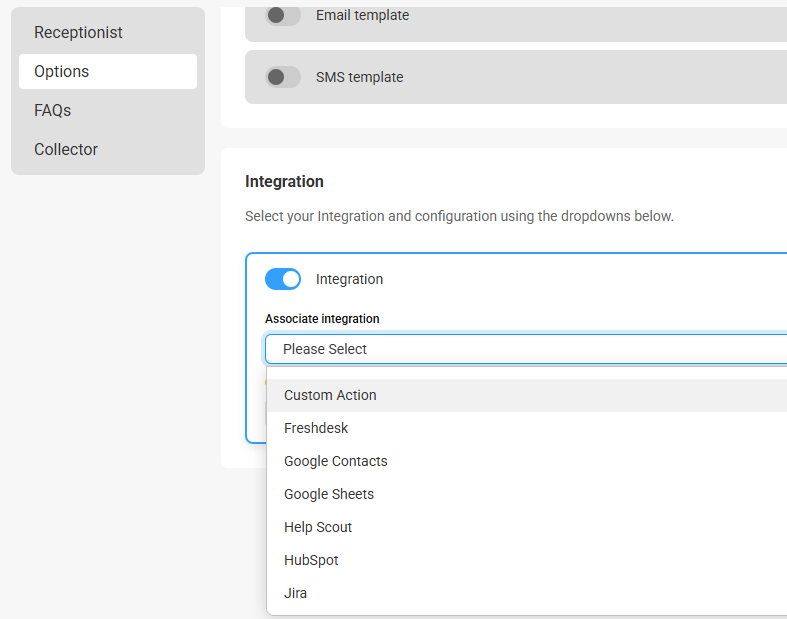Go to the Options sidebar item
This screenshot has height=619, width=787.
[108, 71]
